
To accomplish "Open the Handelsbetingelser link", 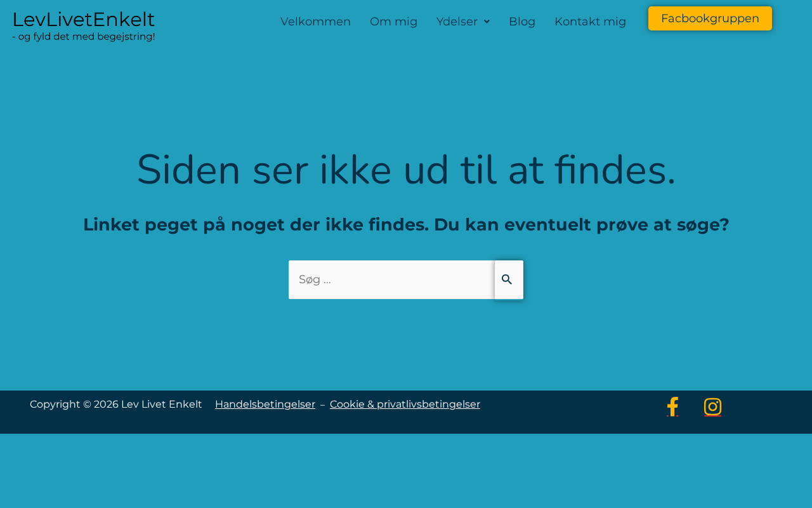I will click(x=265, y=404).
